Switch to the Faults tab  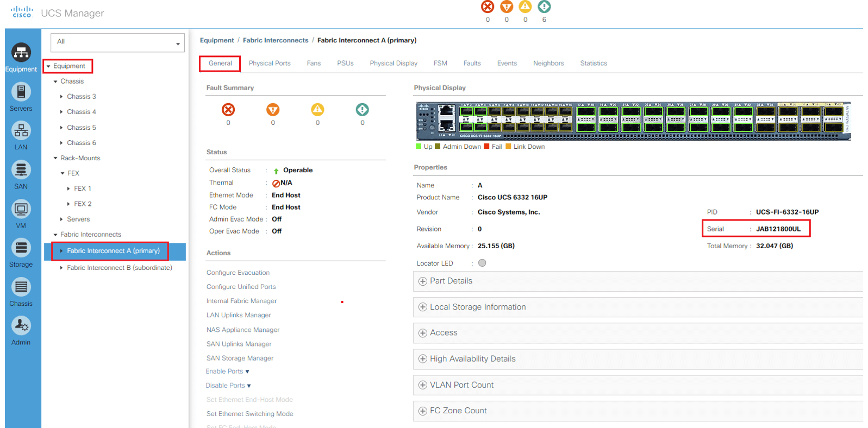[x=472, y=64]
